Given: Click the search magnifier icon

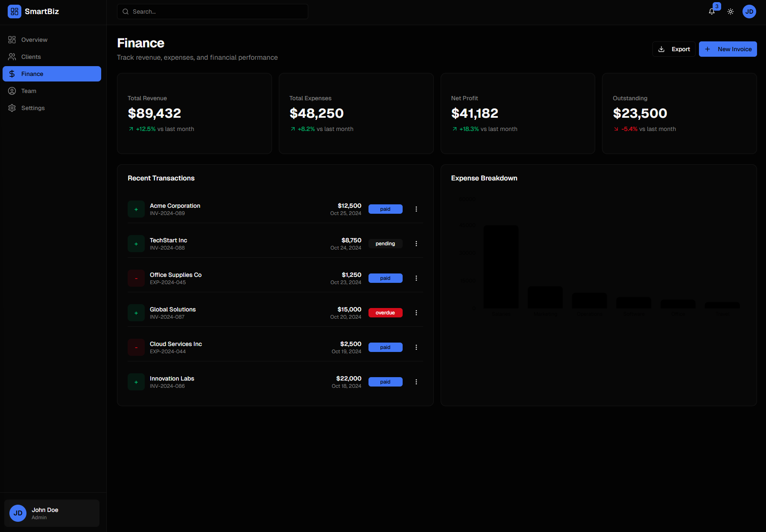Looking at the screenshot, I should [x=125, y=12].
